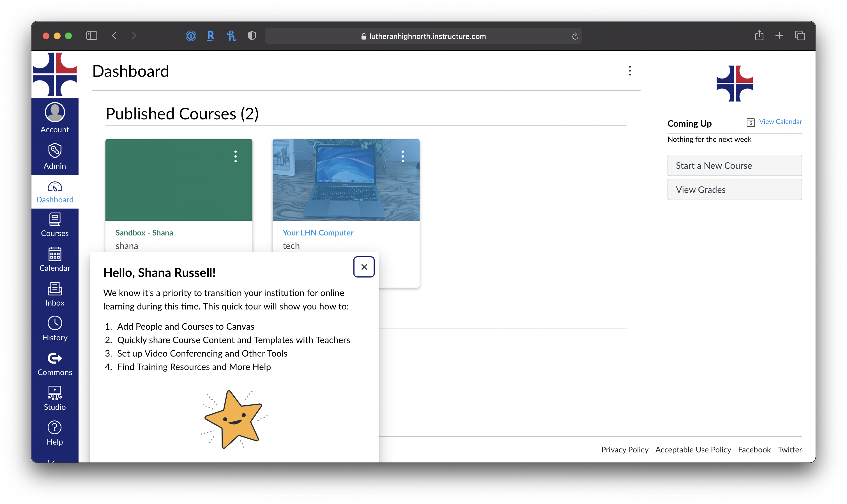Open the Courses tray
This screenshot has height=504, width=847.
click(x=55, y=225)
